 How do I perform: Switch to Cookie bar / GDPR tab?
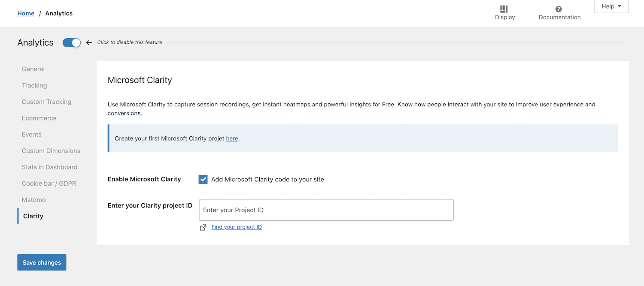click(49, 183)
